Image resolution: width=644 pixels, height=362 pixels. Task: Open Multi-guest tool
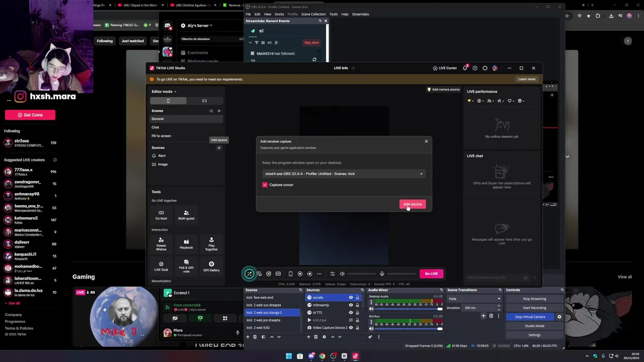pyautogui.click(x=186, y=215)
